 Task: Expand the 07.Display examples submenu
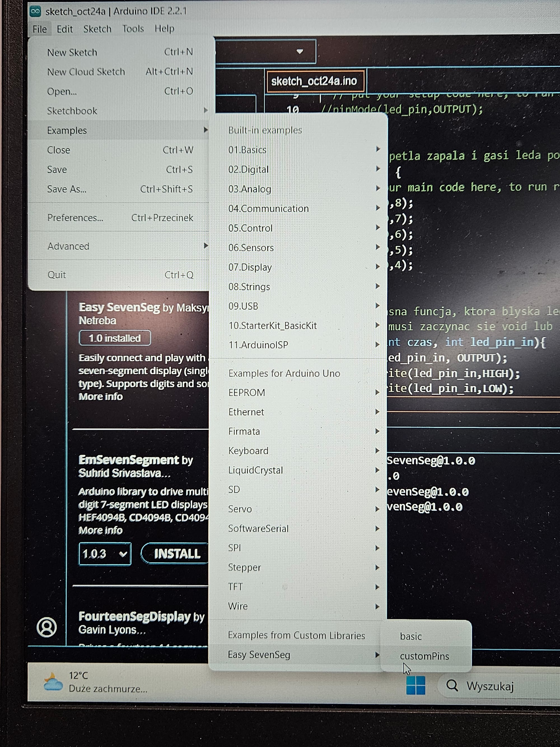[298, 267]
